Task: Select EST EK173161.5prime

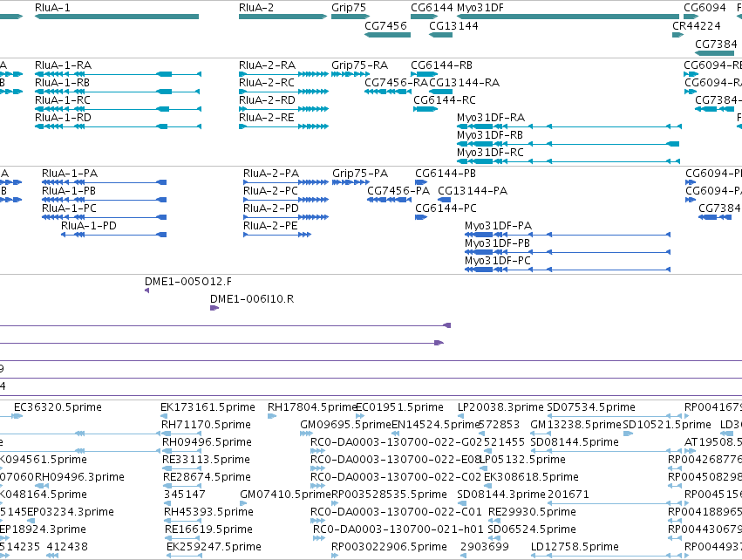Action: 208,407
